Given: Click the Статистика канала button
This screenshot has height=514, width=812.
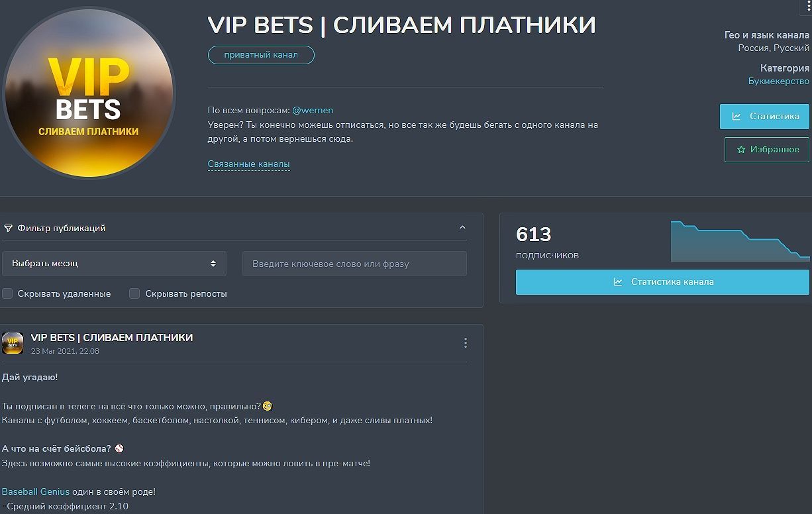Looking at the screenshot, I should pos(662,282).
